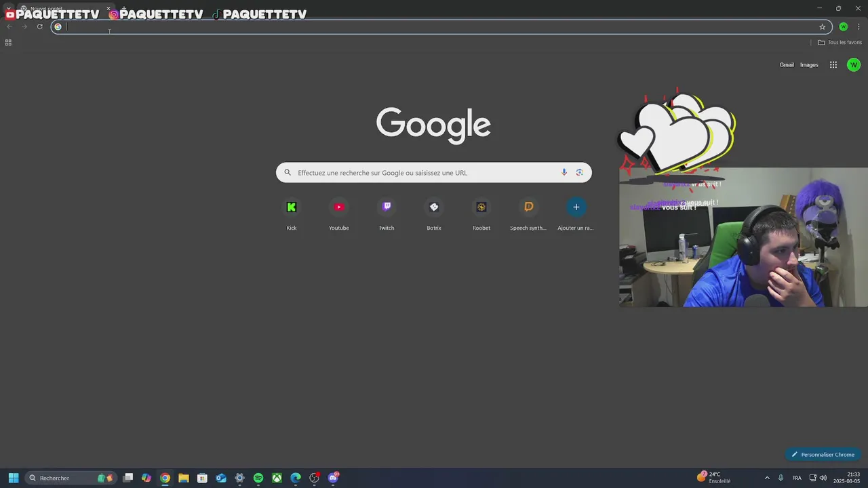Open Discord from the taskbar
The image size is (868, 488).
point(333,478)
